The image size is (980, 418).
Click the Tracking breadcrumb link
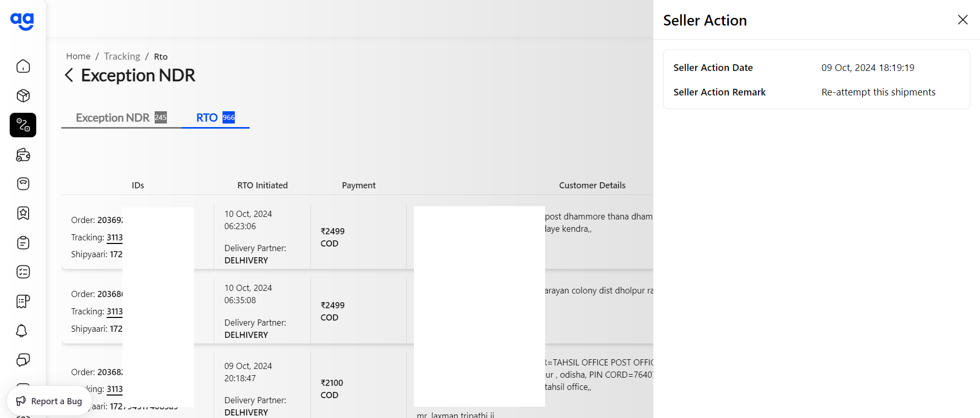coord(122,56)
